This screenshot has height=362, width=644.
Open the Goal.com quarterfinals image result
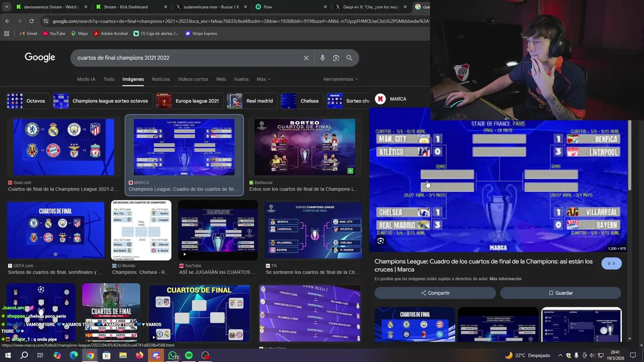[x=63, y=147]
